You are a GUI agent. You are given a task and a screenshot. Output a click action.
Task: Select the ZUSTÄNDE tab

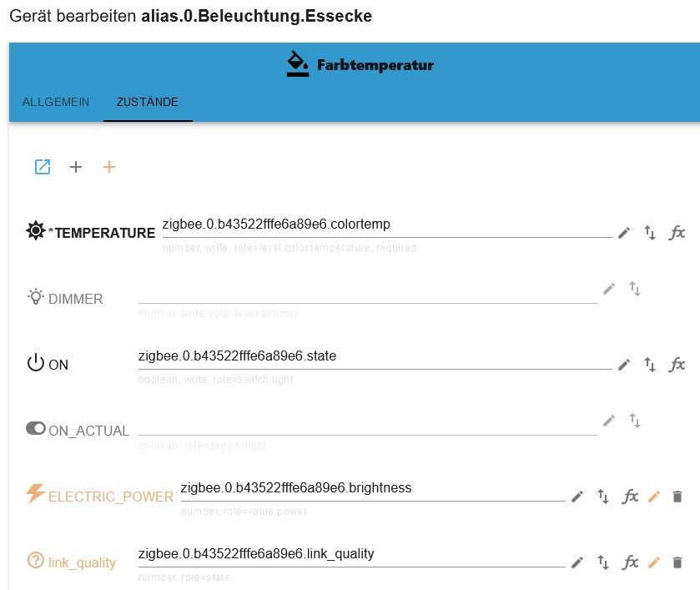[148, 102]
